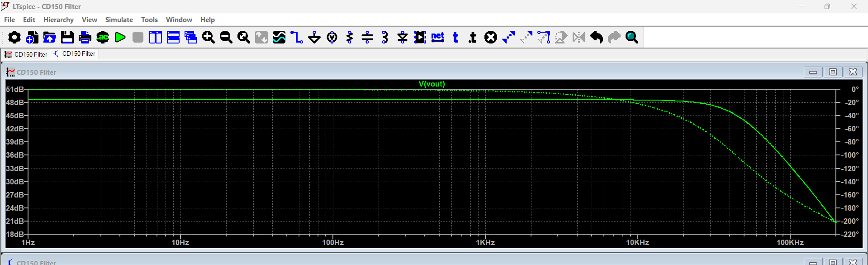Open the Help menu
Screen dimensions: 868x265
(x=208, y=20)
